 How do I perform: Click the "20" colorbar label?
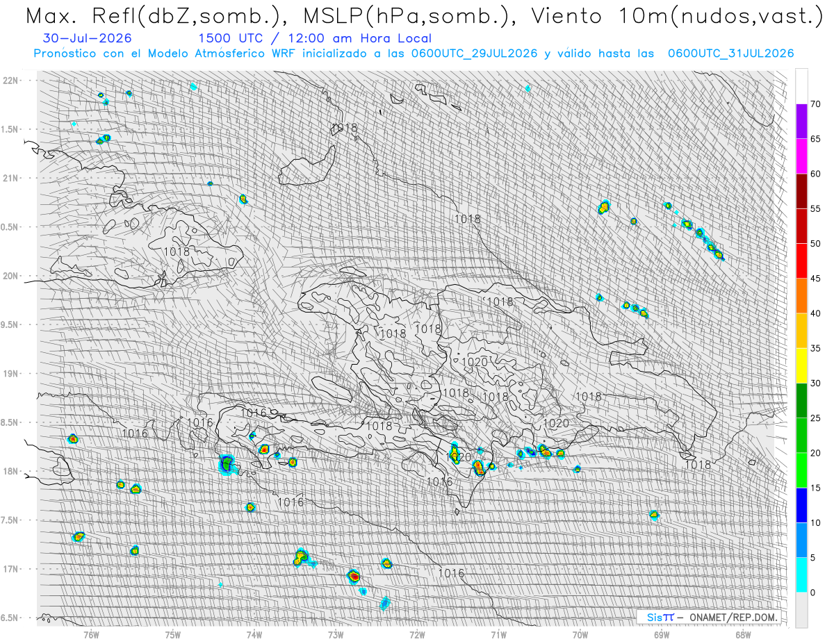tap(815, 453)
